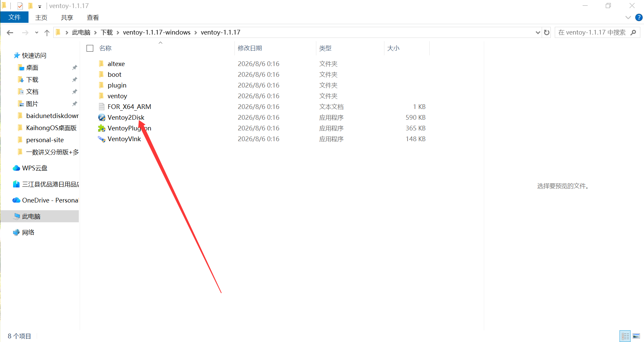Open 文档 in quick access

(x=32, y=92)
